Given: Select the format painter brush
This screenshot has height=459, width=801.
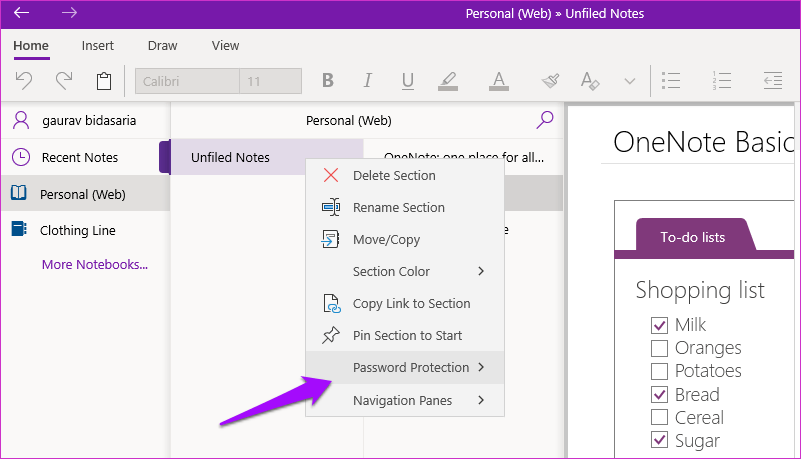Looking at the screenshot, I should pos(550,81).
